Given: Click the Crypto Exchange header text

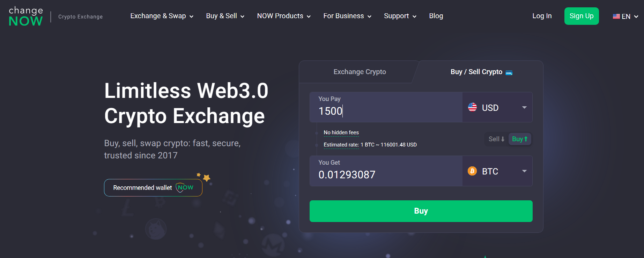Looking at the screenshot, I should coord(80,17).
